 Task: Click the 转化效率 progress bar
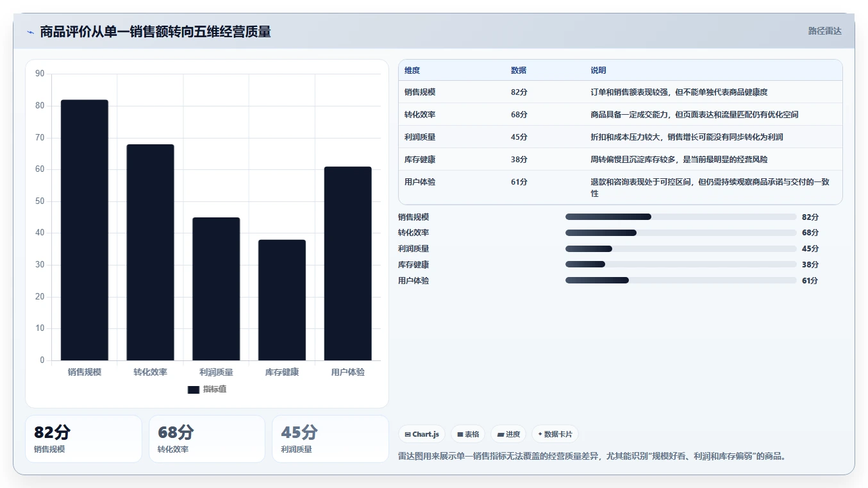click(681, 233)
